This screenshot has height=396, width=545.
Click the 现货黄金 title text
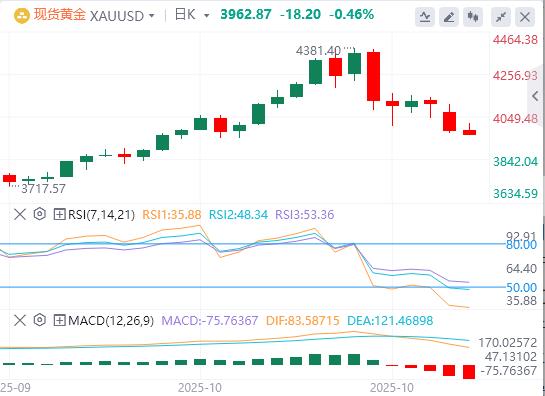point(59,15)
